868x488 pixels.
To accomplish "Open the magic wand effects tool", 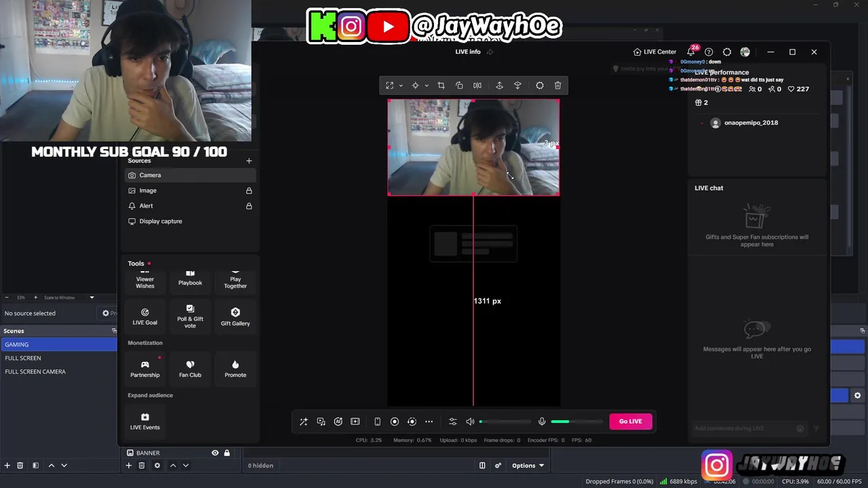I will (x=304, y=422).
